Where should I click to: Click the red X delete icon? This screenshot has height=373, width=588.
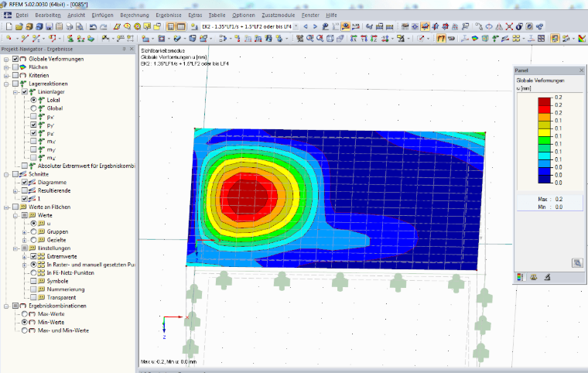tap(509, 26)
